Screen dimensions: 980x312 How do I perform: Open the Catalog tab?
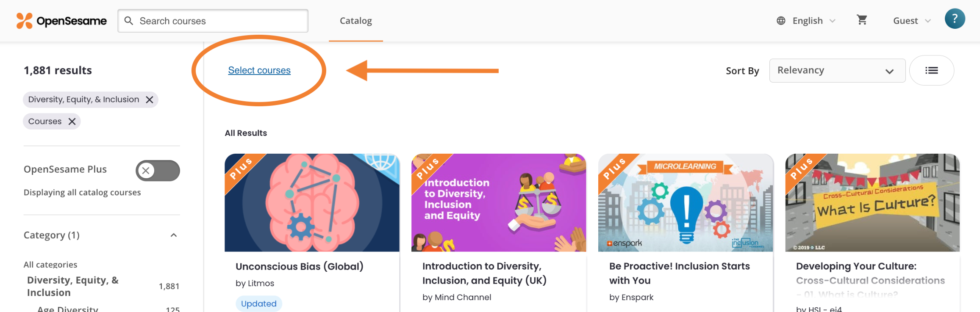356,21
